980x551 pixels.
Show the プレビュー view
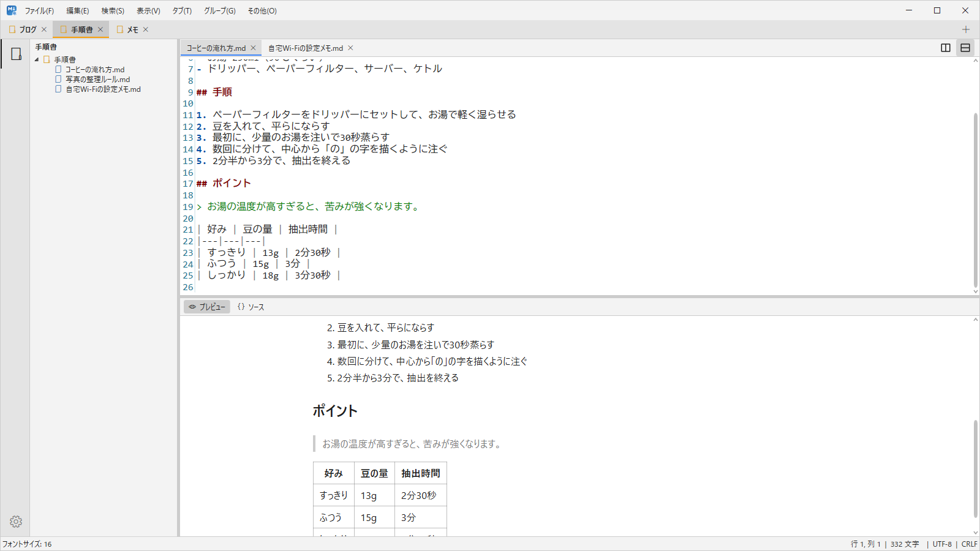(x=207, y=307)
